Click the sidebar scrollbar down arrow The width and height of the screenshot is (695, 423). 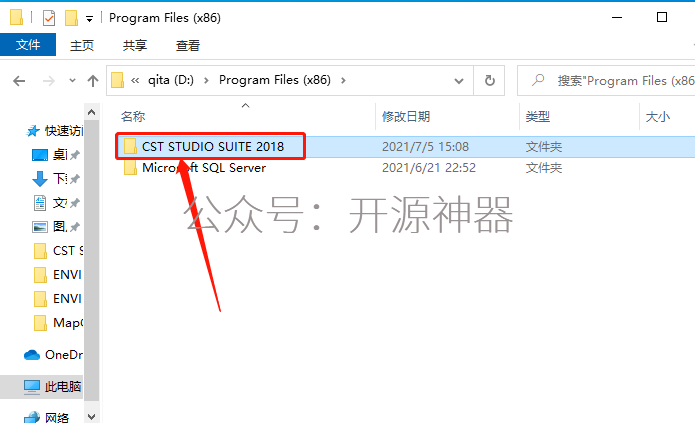[x=91, y=417]
